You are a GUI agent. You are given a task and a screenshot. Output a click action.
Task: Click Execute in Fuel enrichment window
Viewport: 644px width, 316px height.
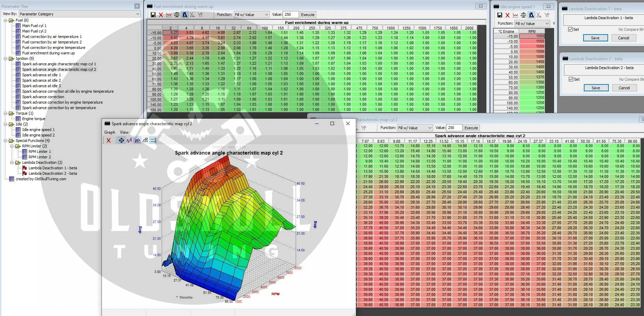[308, 15]
